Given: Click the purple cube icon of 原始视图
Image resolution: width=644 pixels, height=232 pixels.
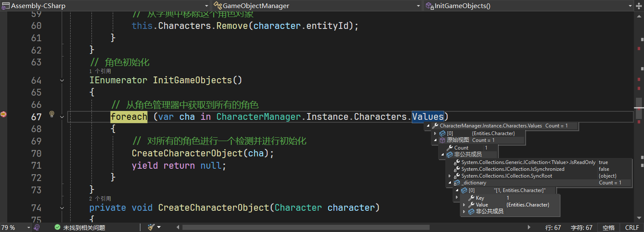Looking at the screenshot, I should click(442, 140).
